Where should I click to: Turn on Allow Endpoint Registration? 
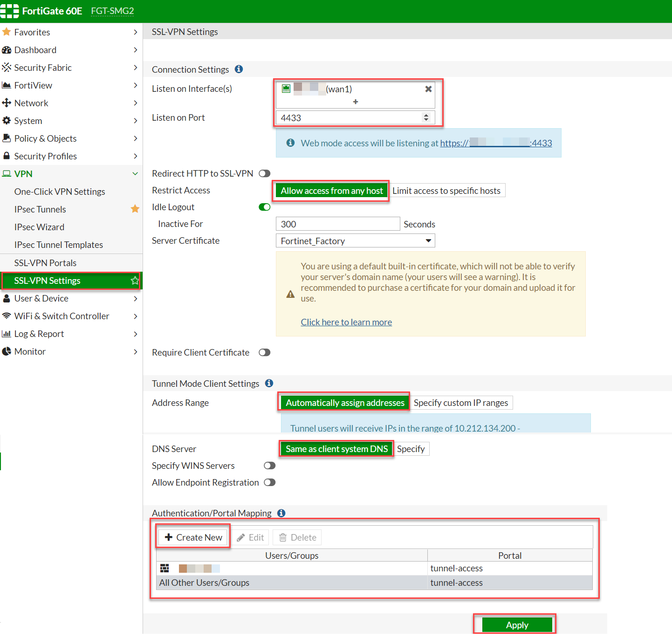click(270, 482)
